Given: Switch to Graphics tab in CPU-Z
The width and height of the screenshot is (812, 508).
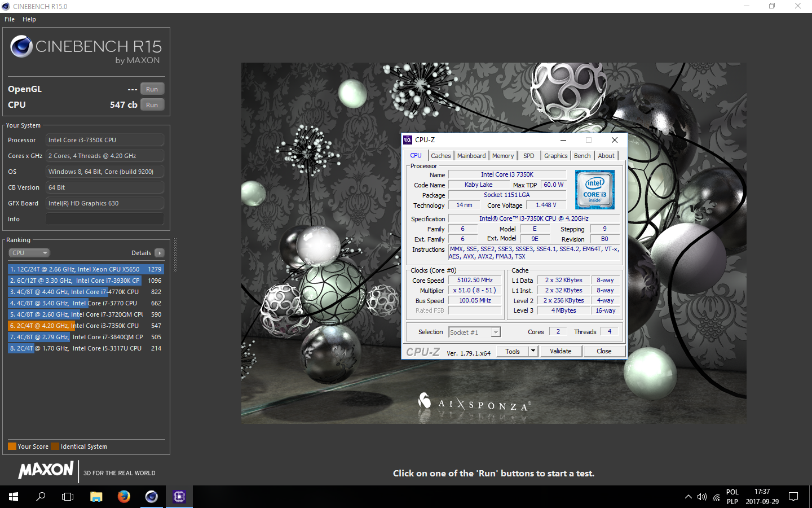Looking at the screenshot, I should pyautogui.click(x=556, y=156).
